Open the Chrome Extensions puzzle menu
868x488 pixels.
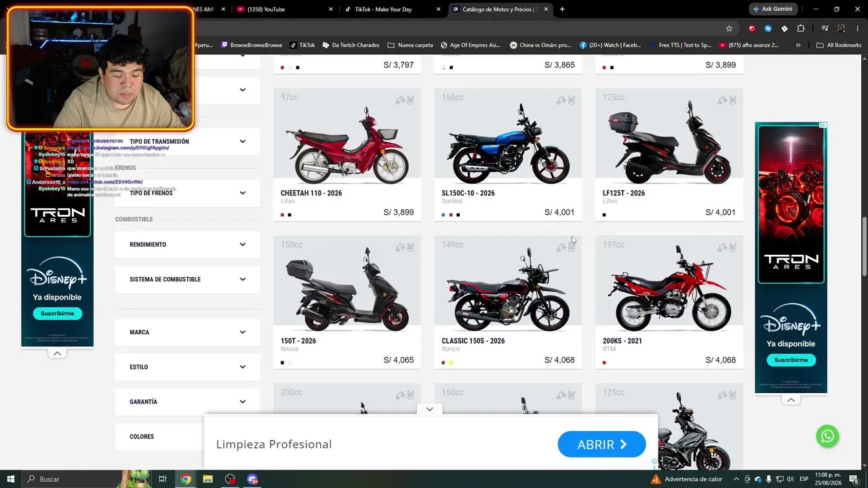(x=801, y=28)
